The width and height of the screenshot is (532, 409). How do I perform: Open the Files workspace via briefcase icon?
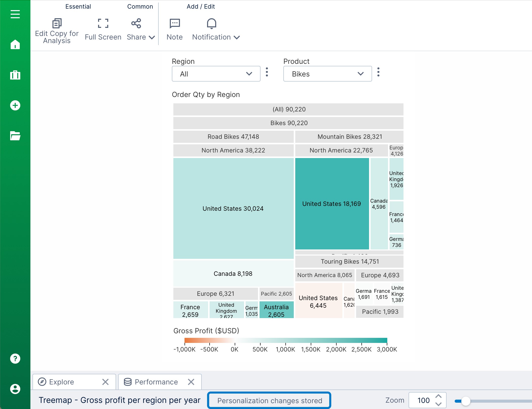click(15, 75)
